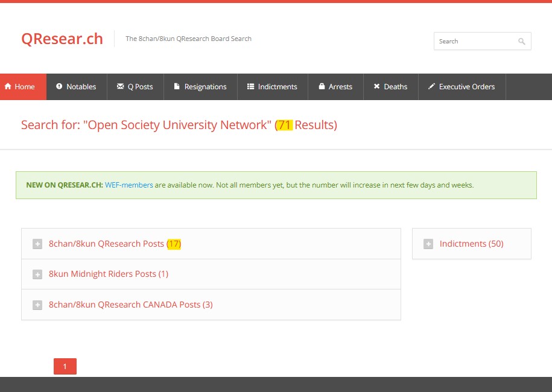Expand 8chan/8kun QResearch Posts plus icon
552x392 pixels.
tap(37, 244)
